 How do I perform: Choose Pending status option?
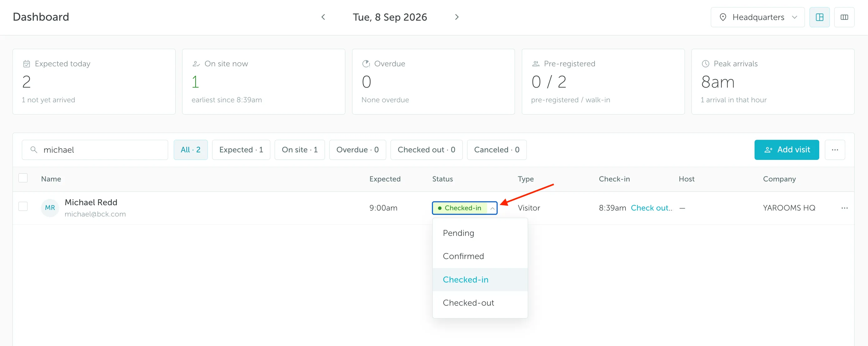coord(480,233)
